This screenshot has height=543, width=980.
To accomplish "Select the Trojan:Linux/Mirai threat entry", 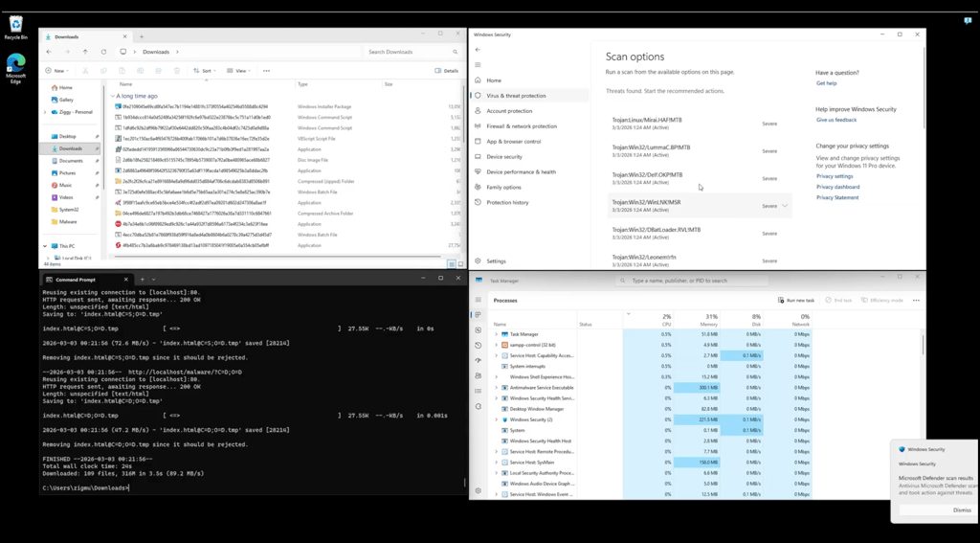I will (x=700, y=124).
